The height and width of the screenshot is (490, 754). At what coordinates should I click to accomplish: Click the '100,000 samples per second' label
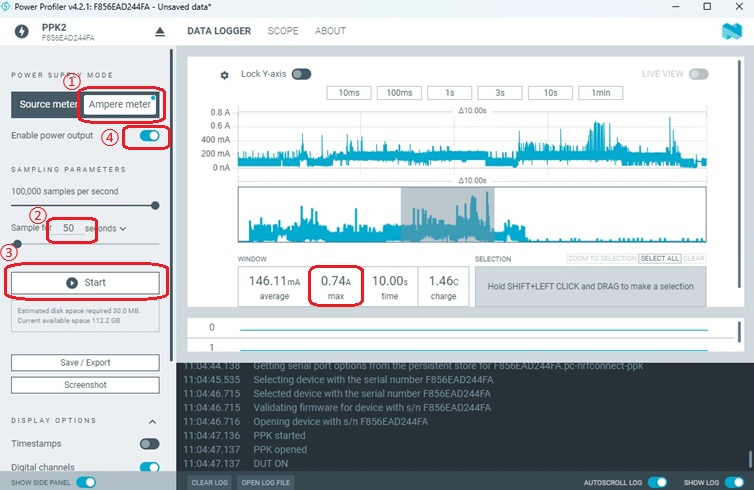coord(64,191)
